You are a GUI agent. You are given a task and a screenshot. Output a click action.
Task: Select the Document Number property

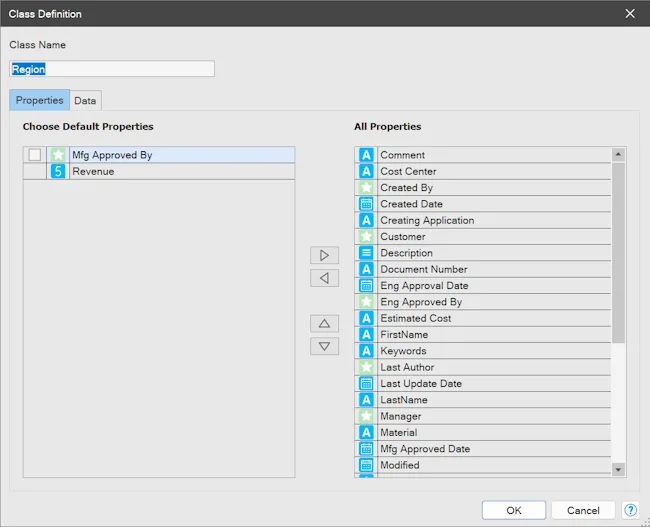tap(483, 269)
